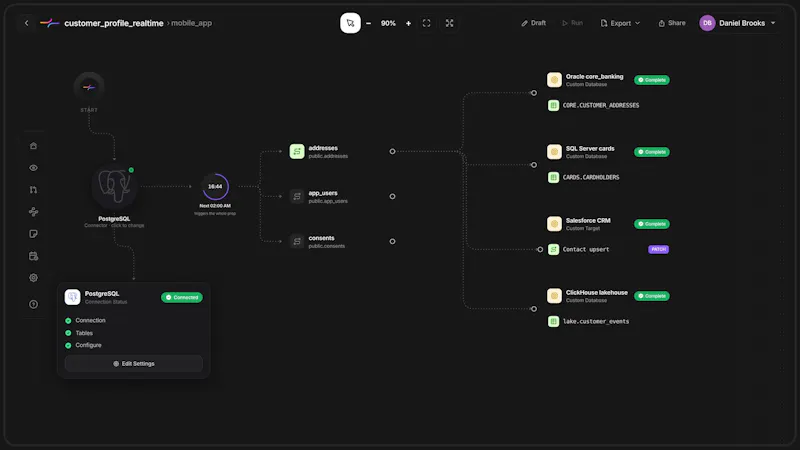This screenshot has height=450, width=800.
Task: Open the schedule calendar sidebar icon
Action: click(33, 256)
